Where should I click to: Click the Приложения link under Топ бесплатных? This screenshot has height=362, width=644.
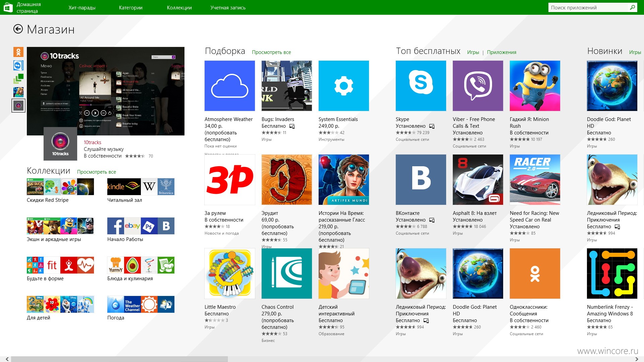(501, 52)
